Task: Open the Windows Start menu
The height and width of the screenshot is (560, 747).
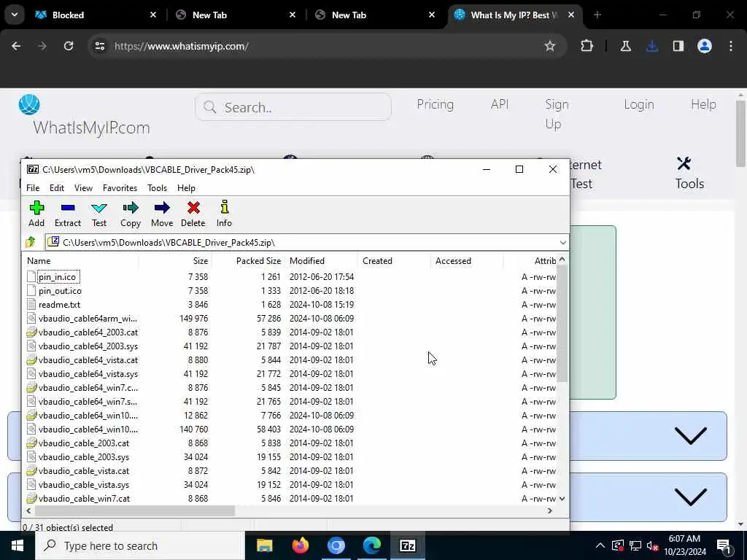Action: pos(18,545)
